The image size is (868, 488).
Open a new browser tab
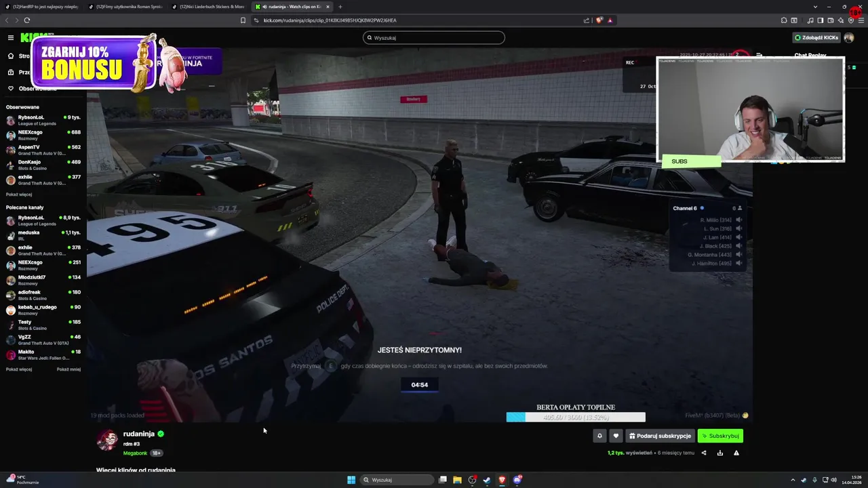(x=340, y=7)
